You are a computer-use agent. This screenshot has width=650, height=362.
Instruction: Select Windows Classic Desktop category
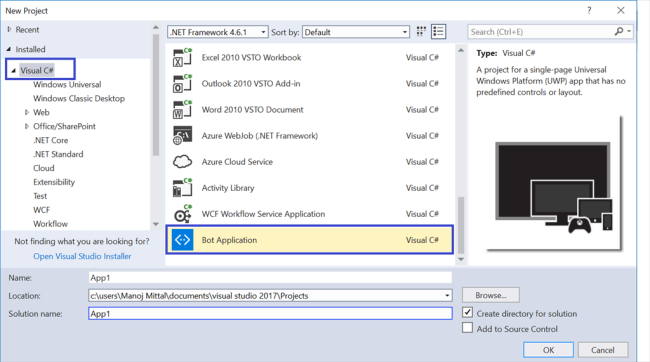79,98
